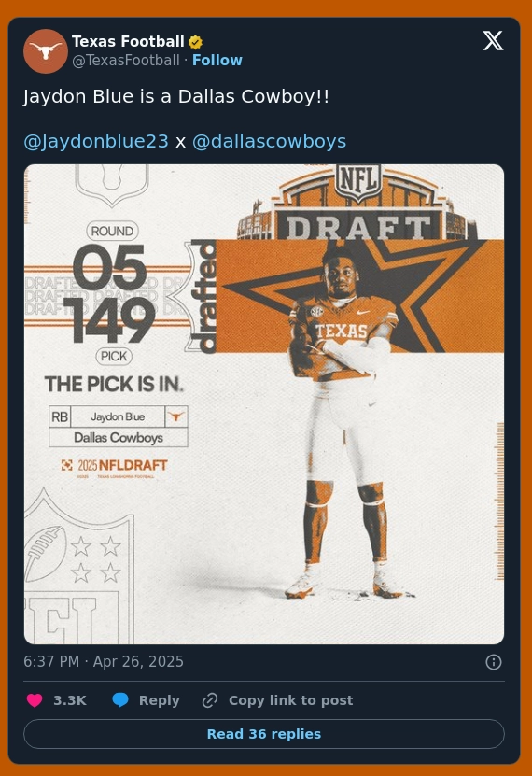Click the Texas Football display name
This screenshot has width=532, height=776.
[128, 42]
